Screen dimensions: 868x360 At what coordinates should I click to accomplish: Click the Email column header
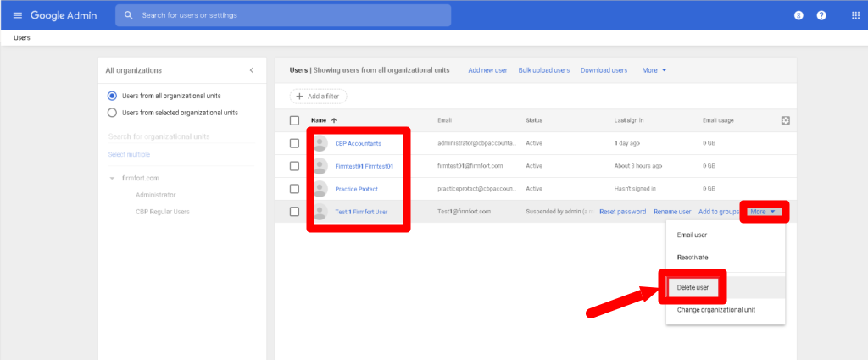pos(444,120)
